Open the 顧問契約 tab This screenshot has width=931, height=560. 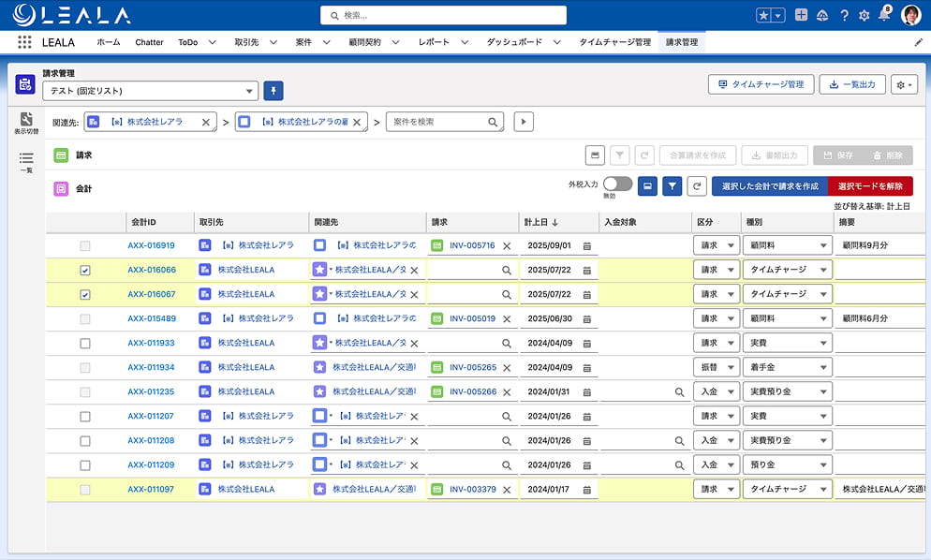tap(364, 42)
